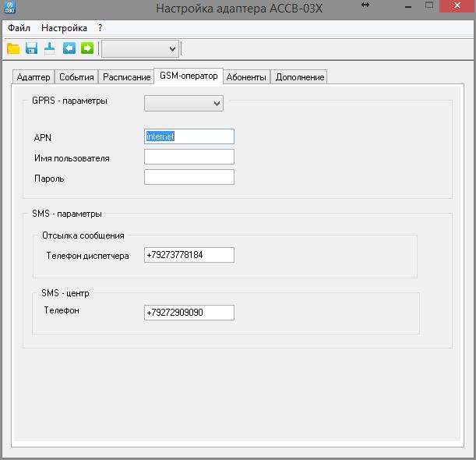Click the 'GPRS - параметры' group label
This screenshot has width=476, height=460.
(x=69, y=101)
